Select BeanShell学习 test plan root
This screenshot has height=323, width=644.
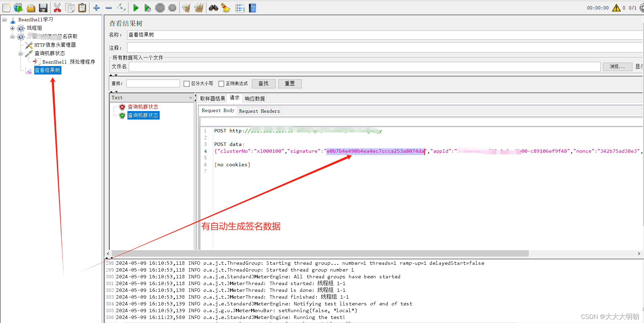(x=36, y=19)
